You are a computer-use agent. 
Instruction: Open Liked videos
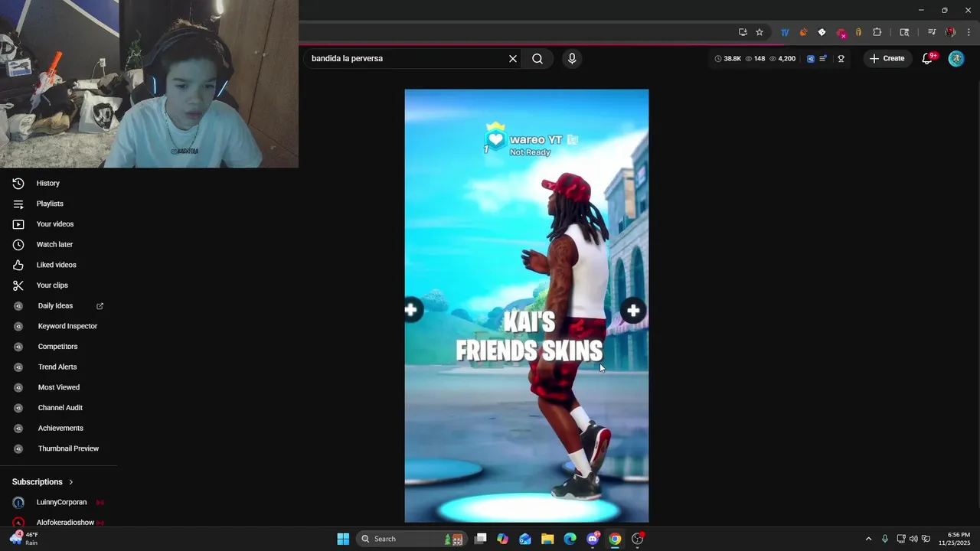[56, 265]
